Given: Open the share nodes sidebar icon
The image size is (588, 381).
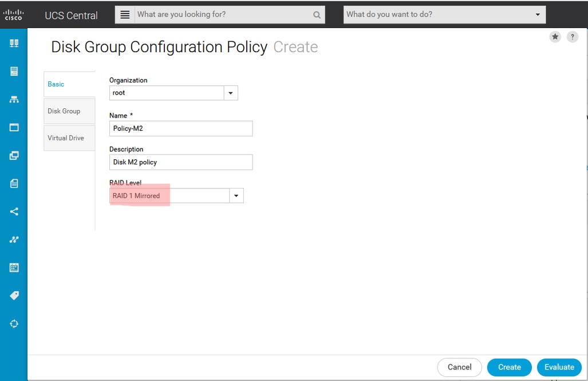Looking at the screenshot, I should tap(14, 211).
